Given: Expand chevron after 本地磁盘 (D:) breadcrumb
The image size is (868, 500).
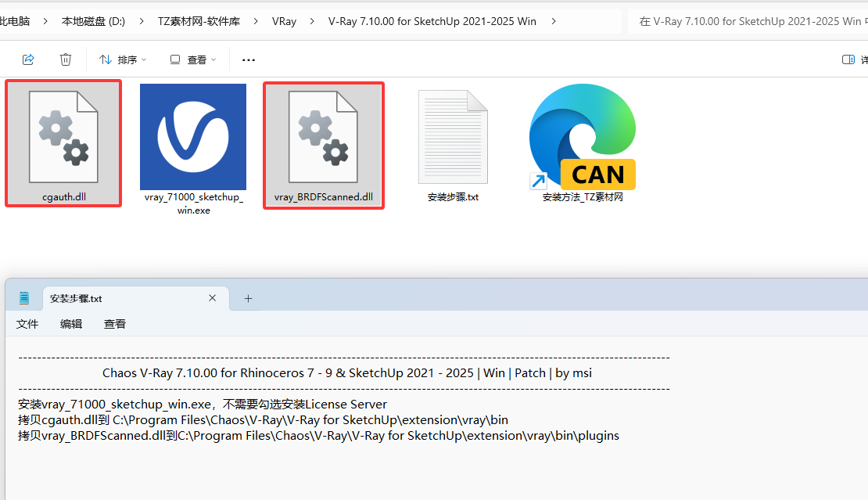Looking at the screenshot, I should (x=142, y=21).
